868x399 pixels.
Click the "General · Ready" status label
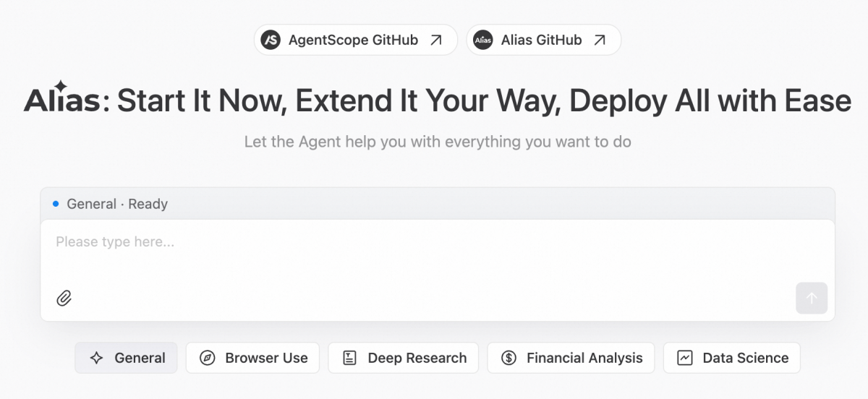116,204
